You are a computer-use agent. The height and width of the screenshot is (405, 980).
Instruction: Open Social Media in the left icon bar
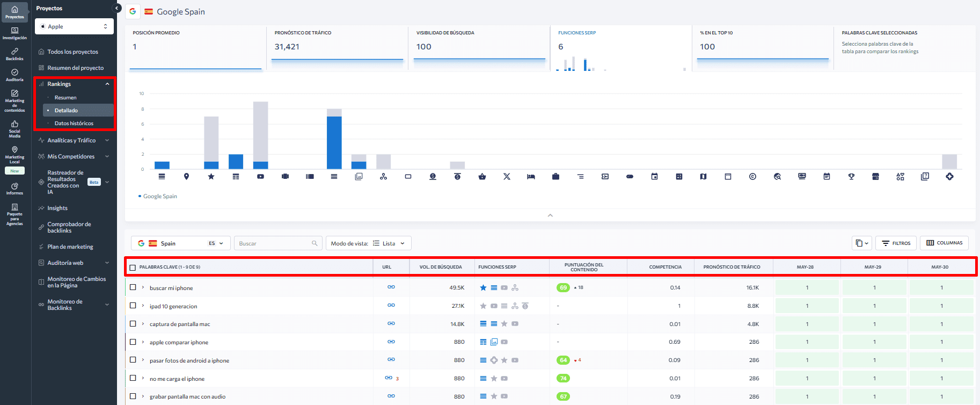(x=14, y=129)
